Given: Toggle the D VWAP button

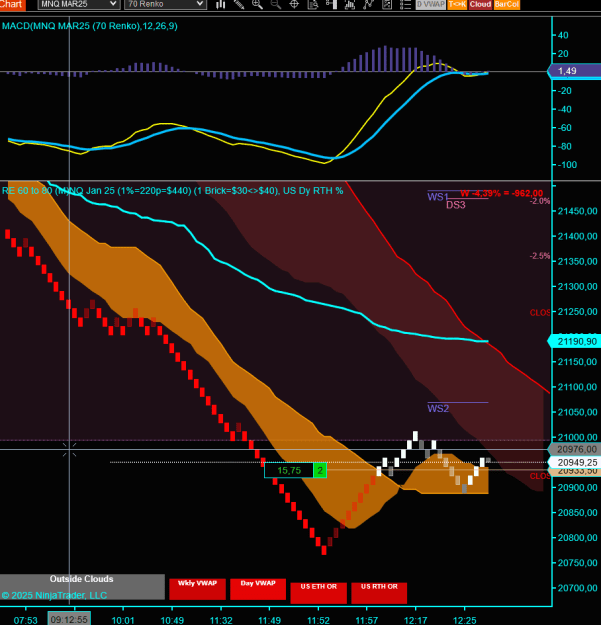Looking at the screenshot, I should [430, 4].
